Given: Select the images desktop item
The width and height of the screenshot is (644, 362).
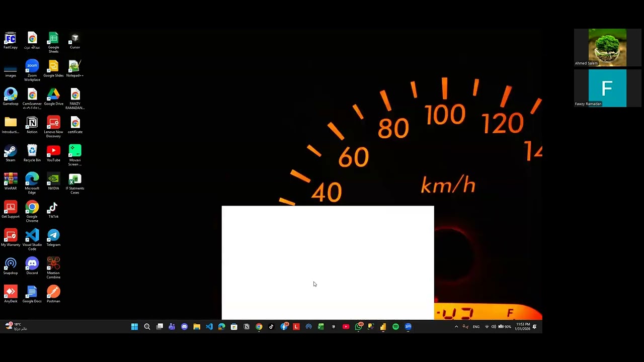Looking at the screenshot, I should coord(11,69).
